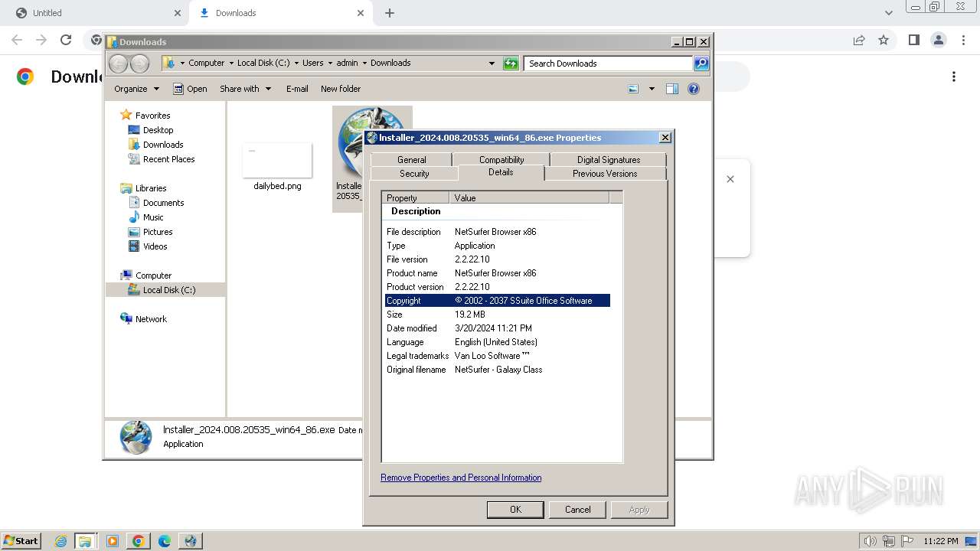Switch to the Compatibility tab
Screen dimensions: 980x551
tap(501, 159)
